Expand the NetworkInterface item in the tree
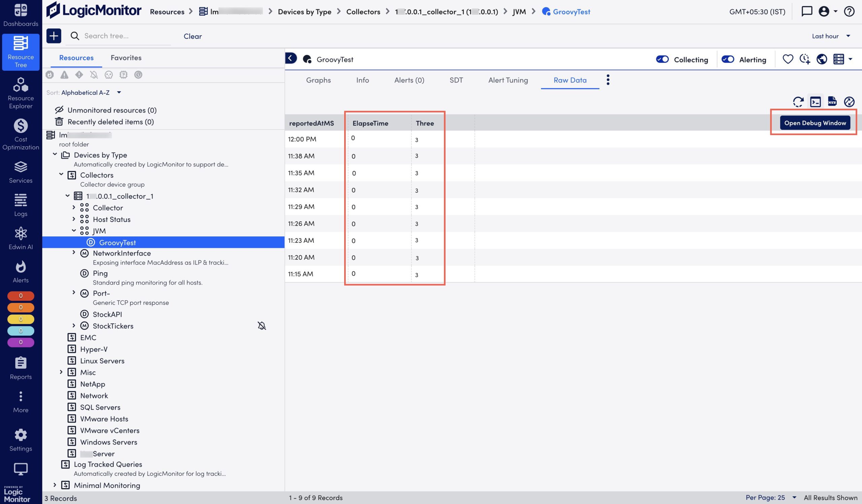862x504 pixels. click(x=74, y=253)
